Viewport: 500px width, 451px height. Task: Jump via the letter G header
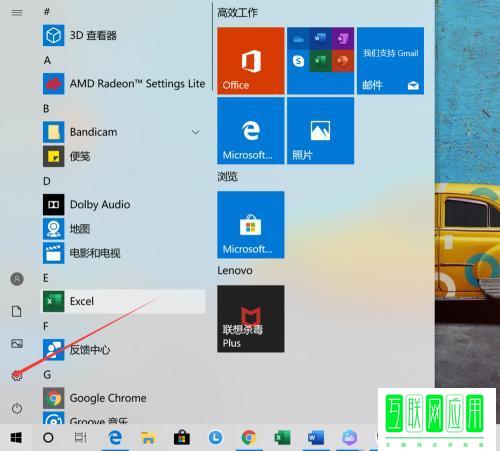pos(47,375)
